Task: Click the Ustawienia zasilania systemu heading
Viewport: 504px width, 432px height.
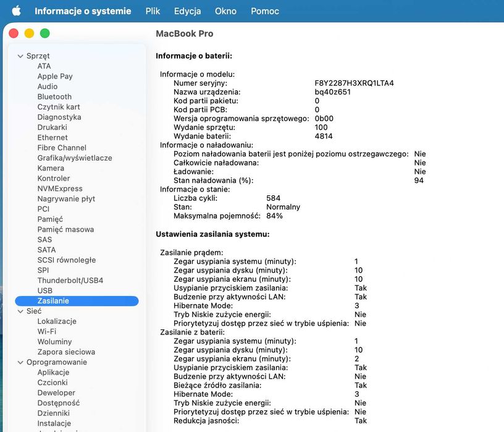Action: point(212,234)
